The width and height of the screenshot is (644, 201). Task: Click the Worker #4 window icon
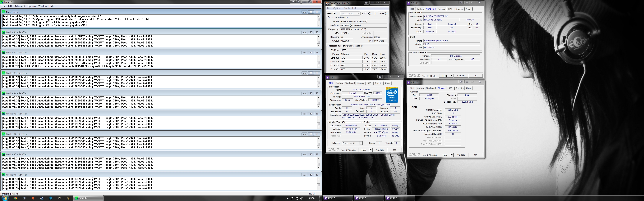tap(4, 93)
